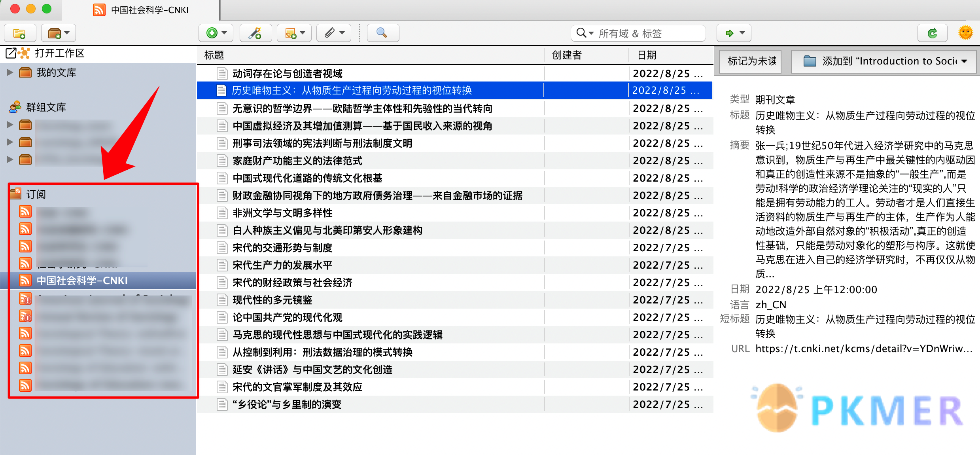Open the New Library dropdown button
Viewport: 980px width, 455px height.
(x=58, y=33)
